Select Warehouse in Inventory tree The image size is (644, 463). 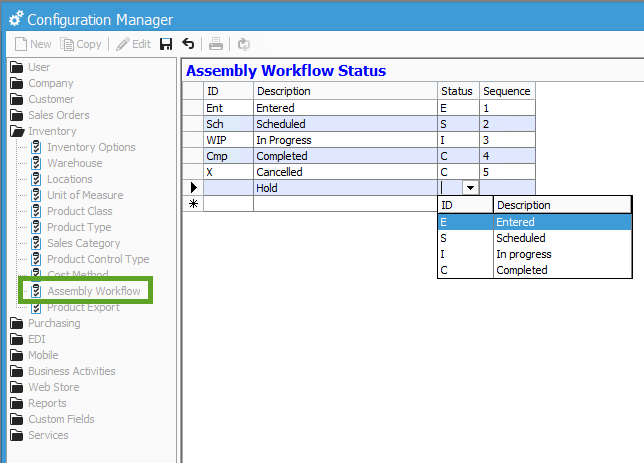[67, 163]
